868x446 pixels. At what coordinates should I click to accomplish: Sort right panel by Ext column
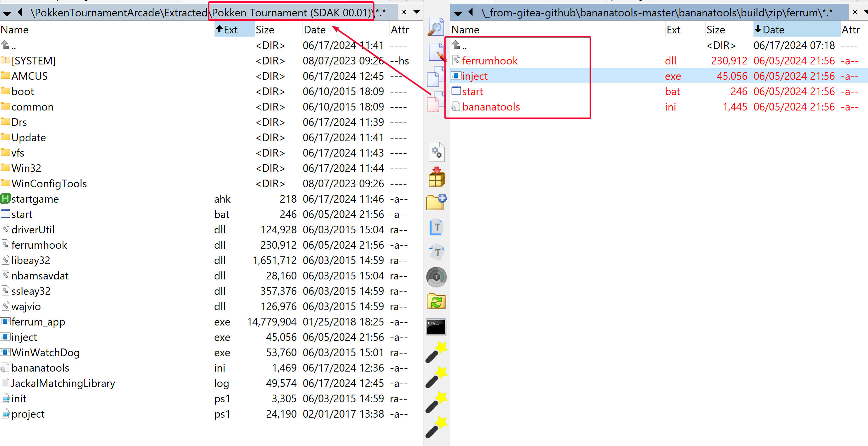pos(685,29)
